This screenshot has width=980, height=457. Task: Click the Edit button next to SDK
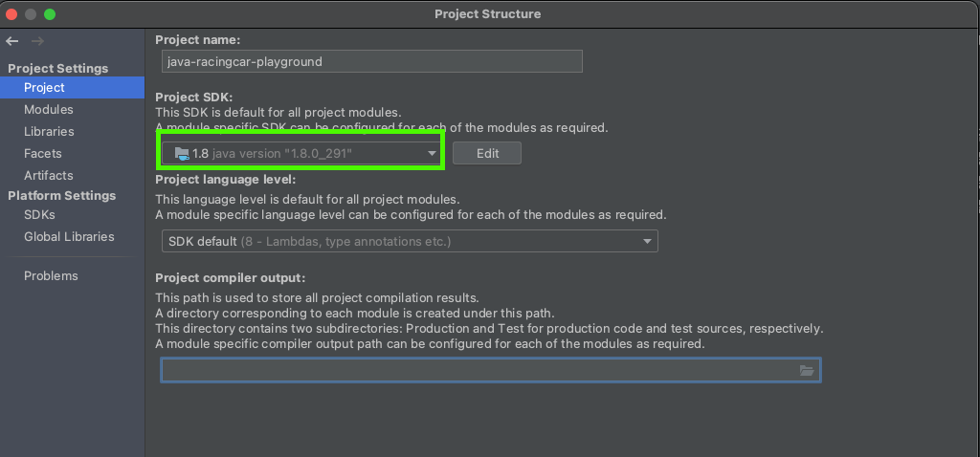tap(487, 154)
